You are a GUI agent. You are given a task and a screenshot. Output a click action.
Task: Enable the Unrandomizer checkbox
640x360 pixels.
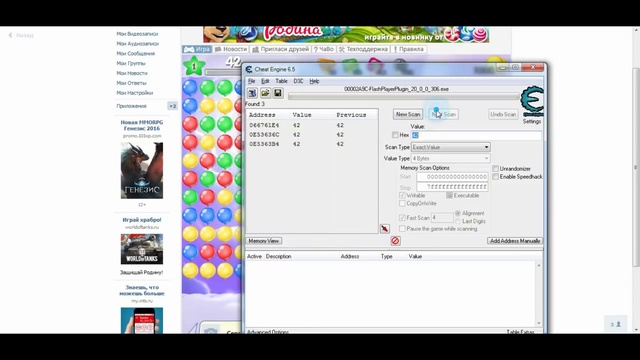[x=496, y=169]
